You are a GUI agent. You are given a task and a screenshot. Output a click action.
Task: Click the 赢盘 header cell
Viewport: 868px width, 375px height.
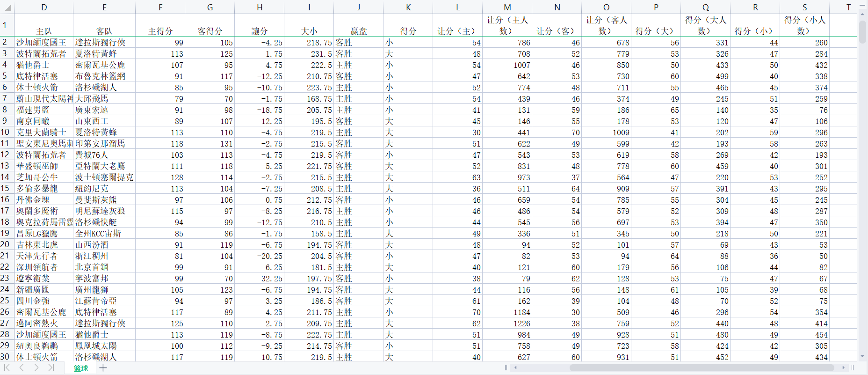tap(359, 25)
